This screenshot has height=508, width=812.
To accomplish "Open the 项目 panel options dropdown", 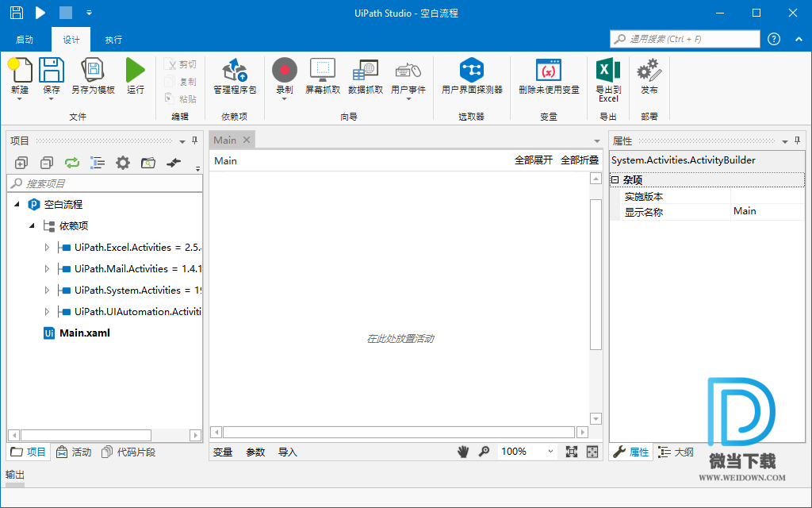I will 182,141.
